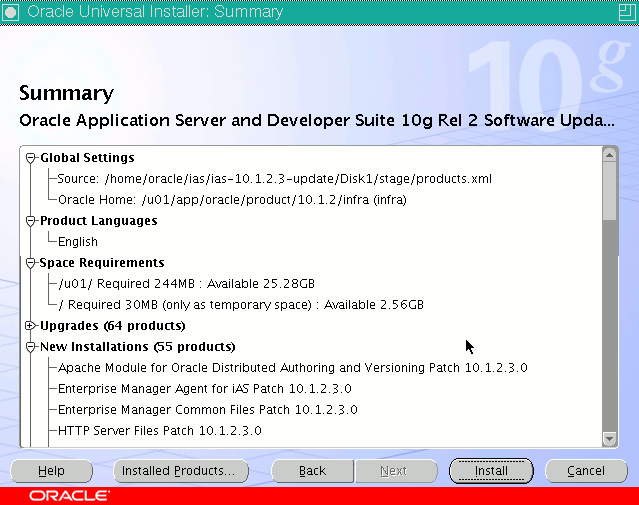Select Enterprise Manager Agent for iAS Patch row
639x505 pixels.
coord(205,389)
